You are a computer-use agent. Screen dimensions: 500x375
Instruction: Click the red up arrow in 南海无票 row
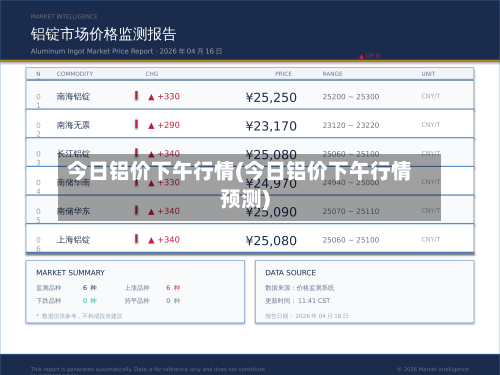pyautogui.click(x=151, y=126)
